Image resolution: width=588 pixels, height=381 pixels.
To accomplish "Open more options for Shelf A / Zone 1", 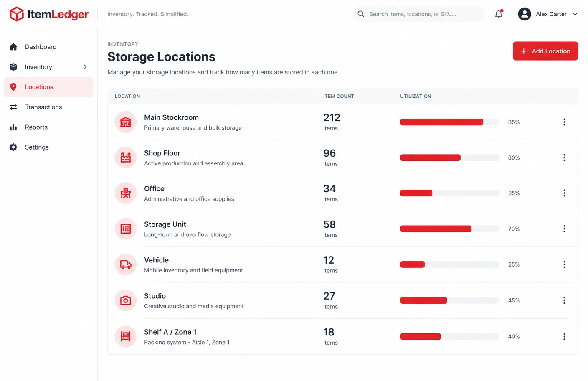I will pyautogui.click(x=564, y=336).
